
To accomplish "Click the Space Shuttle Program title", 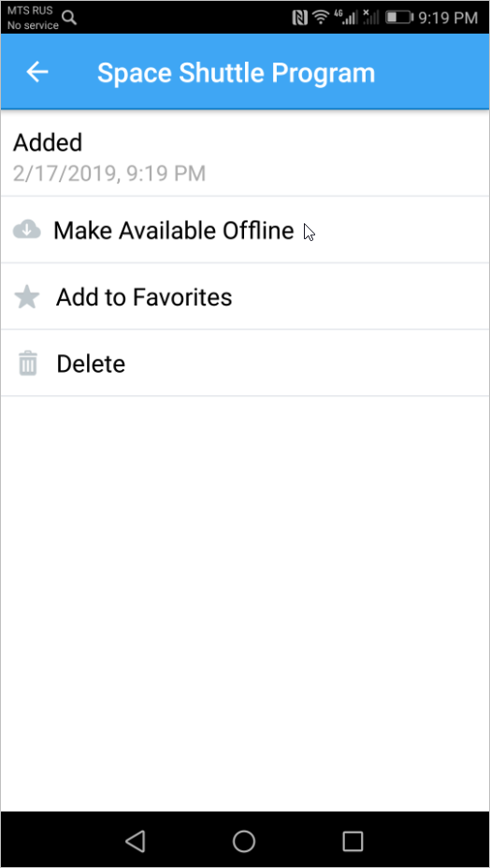I will tap(237, 73).
